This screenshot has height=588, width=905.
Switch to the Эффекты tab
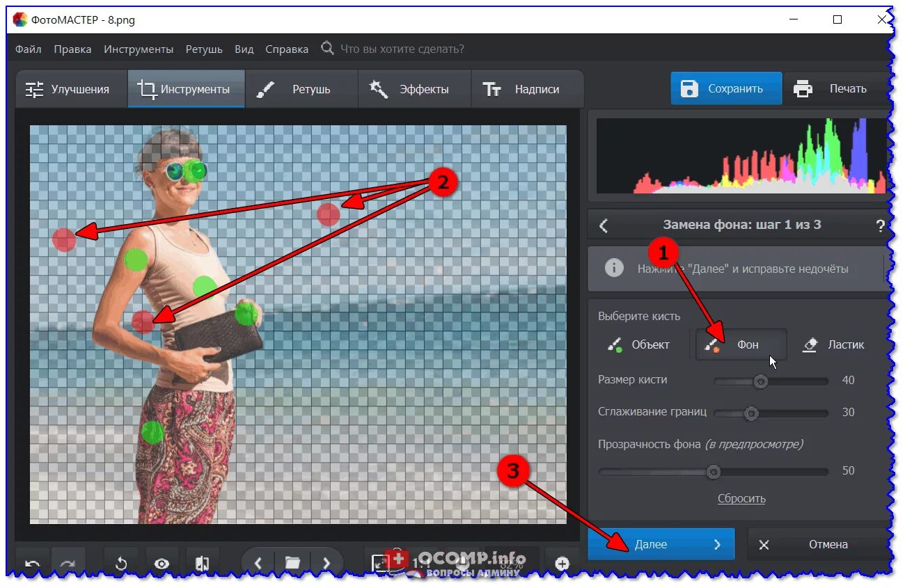click(414, 89)
